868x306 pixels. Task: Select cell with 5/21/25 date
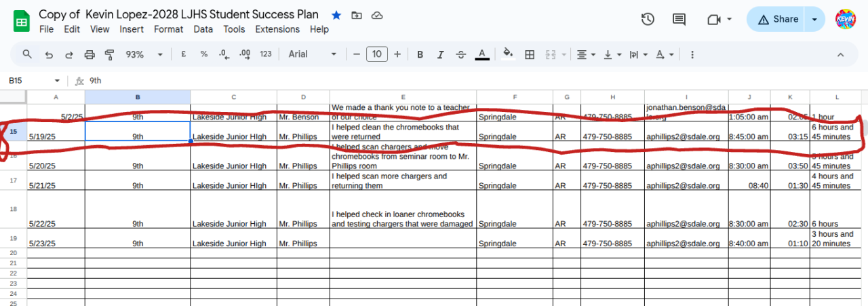coord(56,180)
